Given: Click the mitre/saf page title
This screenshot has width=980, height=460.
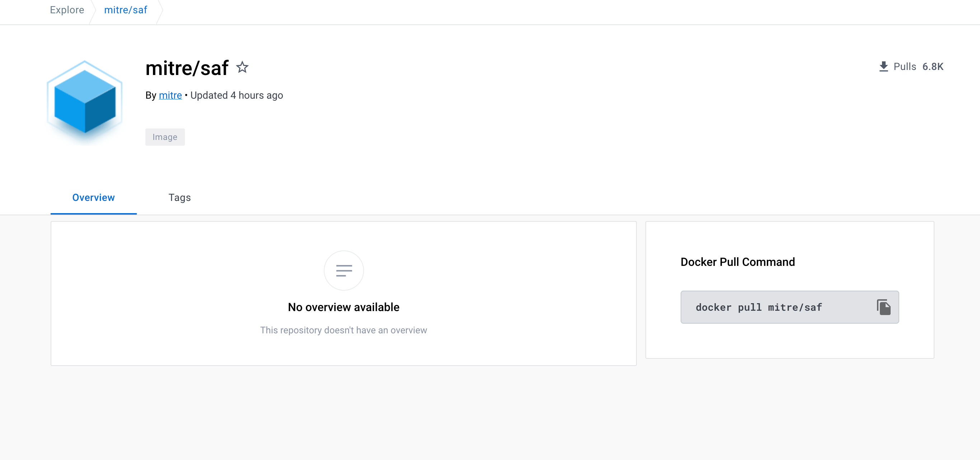Looking at the screenshot, I should [187, 69].
